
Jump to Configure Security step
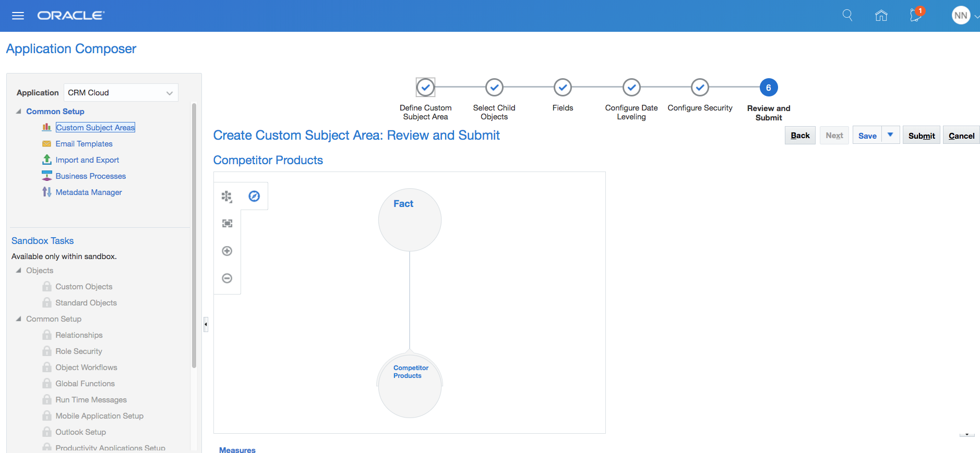tap(700, 88)
